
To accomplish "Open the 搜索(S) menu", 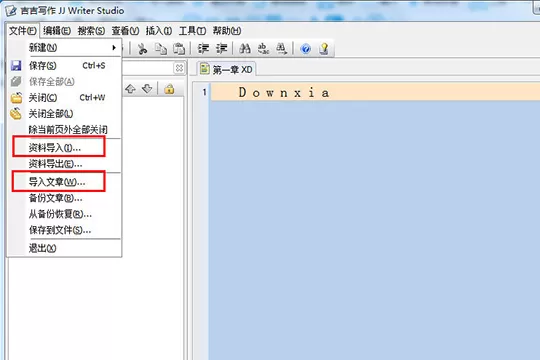I will [91, 31].
